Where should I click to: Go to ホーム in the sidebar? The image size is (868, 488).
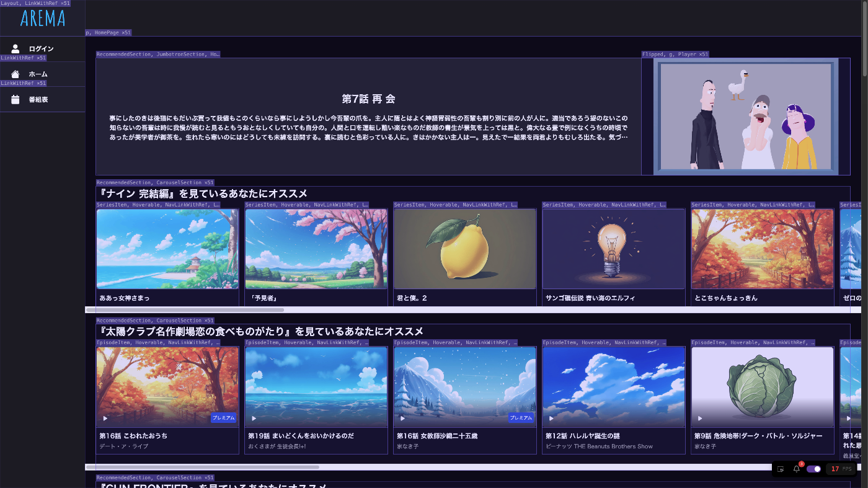click(x=42, y=74)
